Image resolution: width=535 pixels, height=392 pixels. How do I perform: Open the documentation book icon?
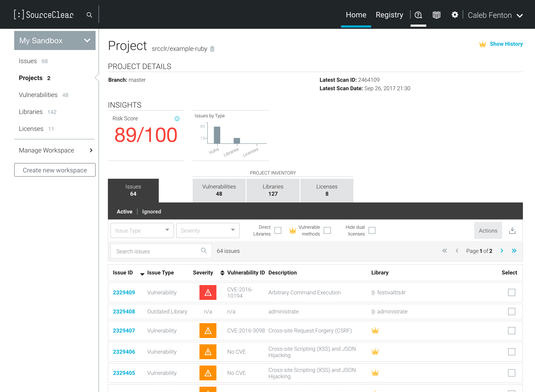coord(436,15)
